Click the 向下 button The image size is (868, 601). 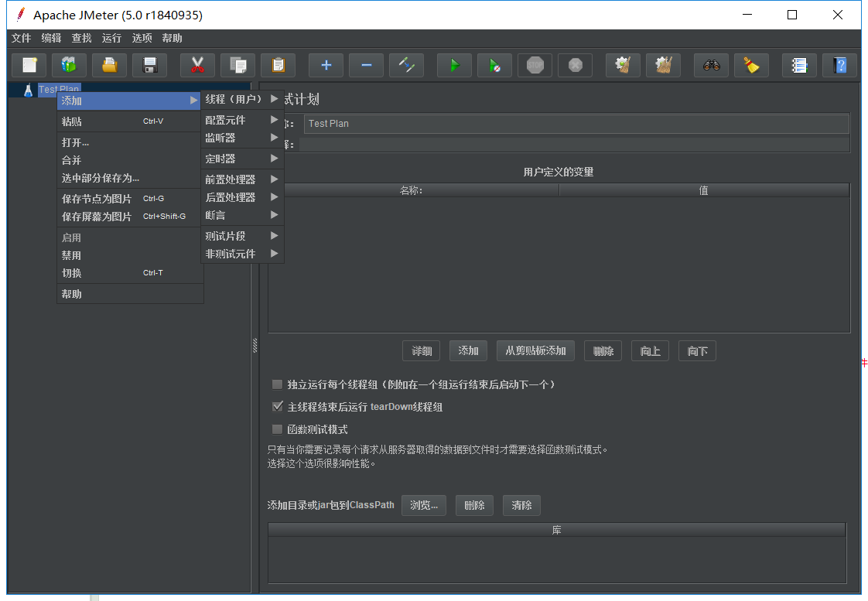point(697,351)
